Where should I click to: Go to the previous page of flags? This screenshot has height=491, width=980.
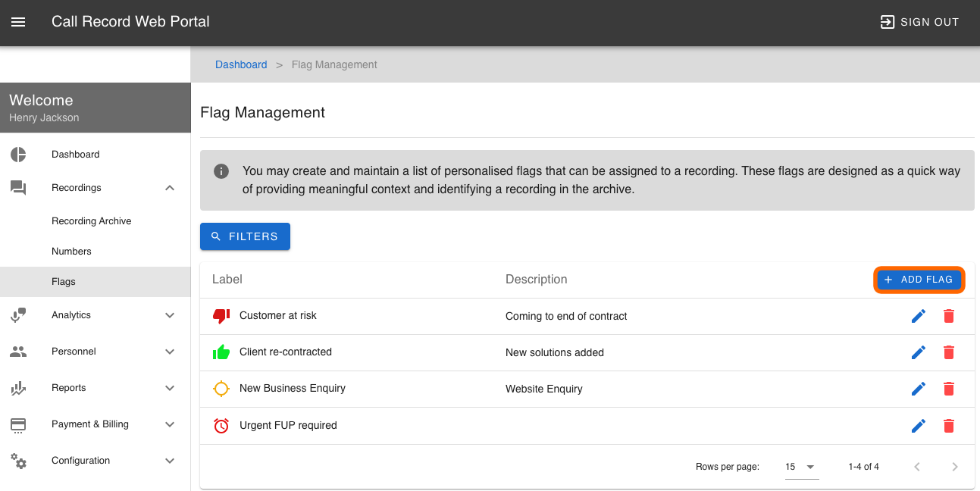[917, 467]
